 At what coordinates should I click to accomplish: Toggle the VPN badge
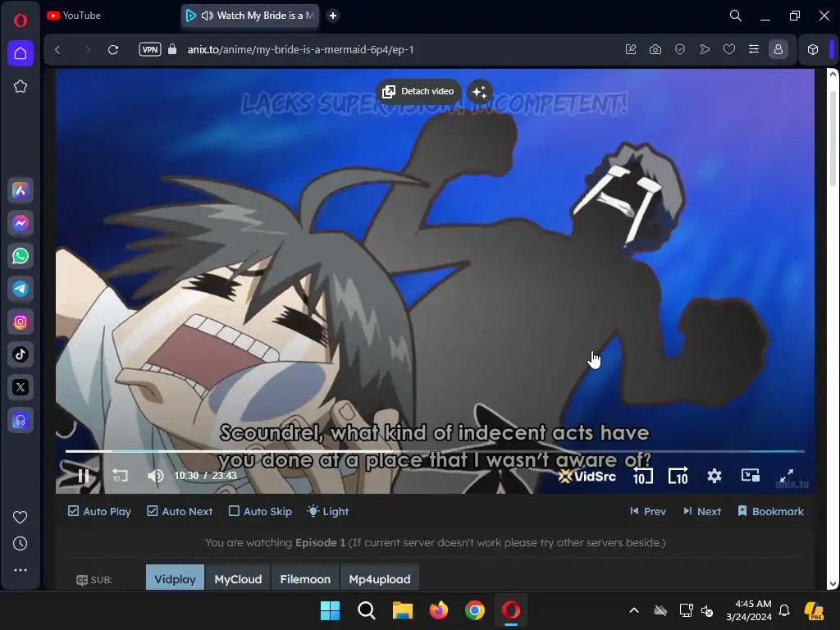[150, 49]
